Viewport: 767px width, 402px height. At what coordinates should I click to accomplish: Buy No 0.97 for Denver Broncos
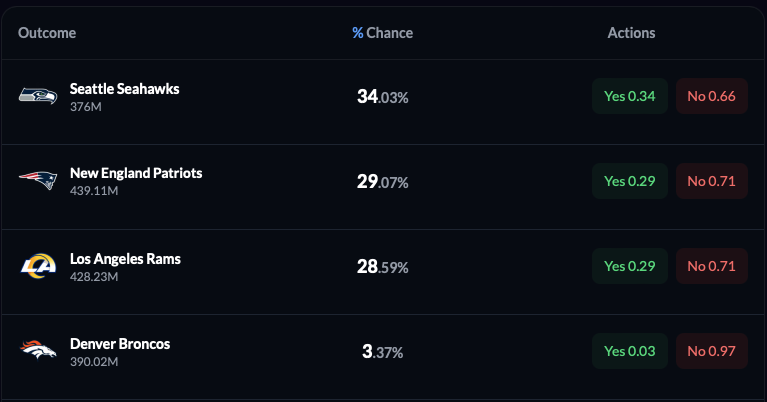coord(711,351)
